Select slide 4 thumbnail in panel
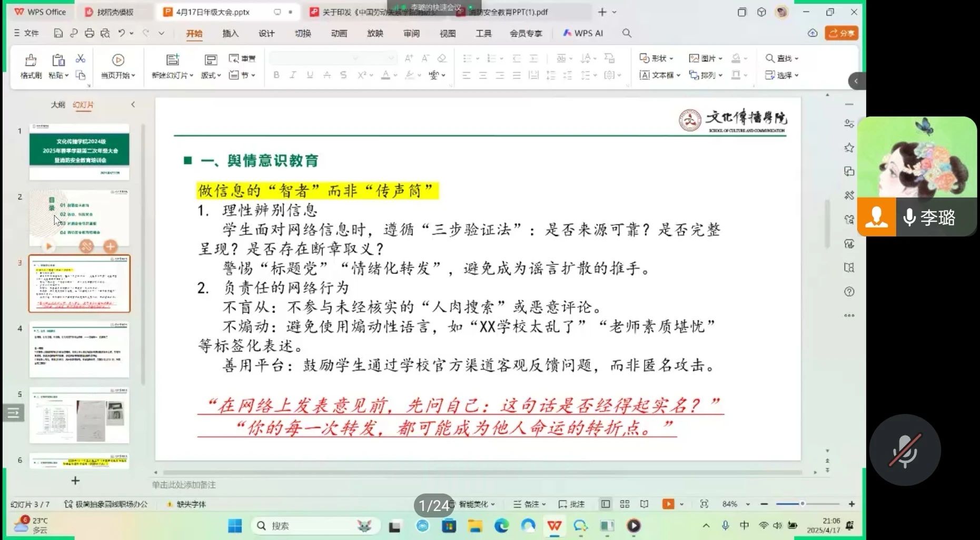980x540 pixels. tap(79, 349)
